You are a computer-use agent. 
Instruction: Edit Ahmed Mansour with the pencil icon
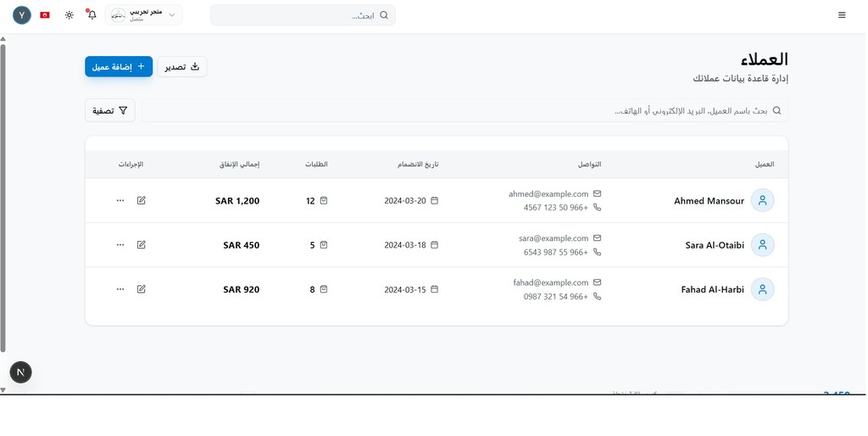142,200
